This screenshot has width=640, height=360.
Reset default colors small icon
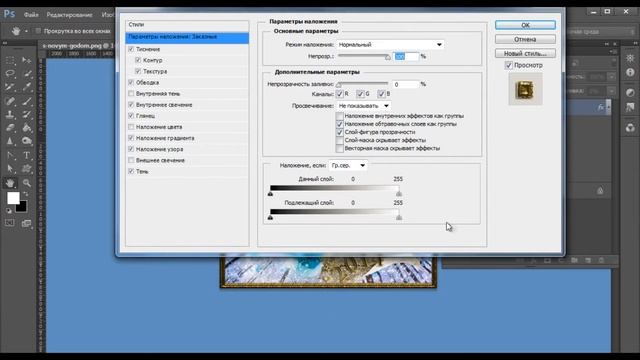pyautogui.click(x=9, y=211)
